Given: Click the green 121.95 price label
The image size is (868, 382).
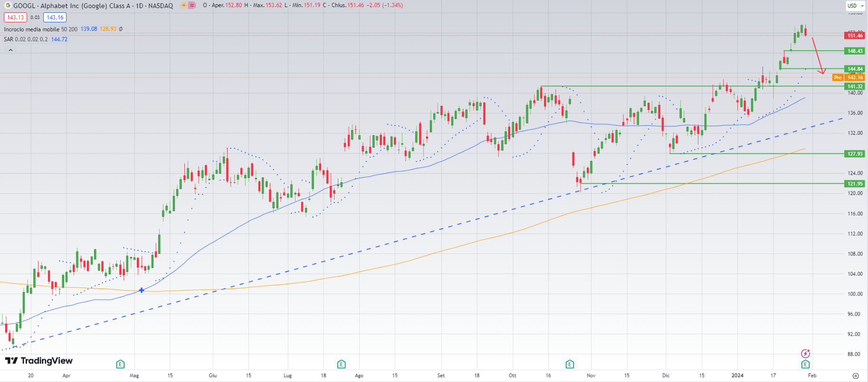Looking at the screenshot, I should pyautogui.click(x=855, y=184).
